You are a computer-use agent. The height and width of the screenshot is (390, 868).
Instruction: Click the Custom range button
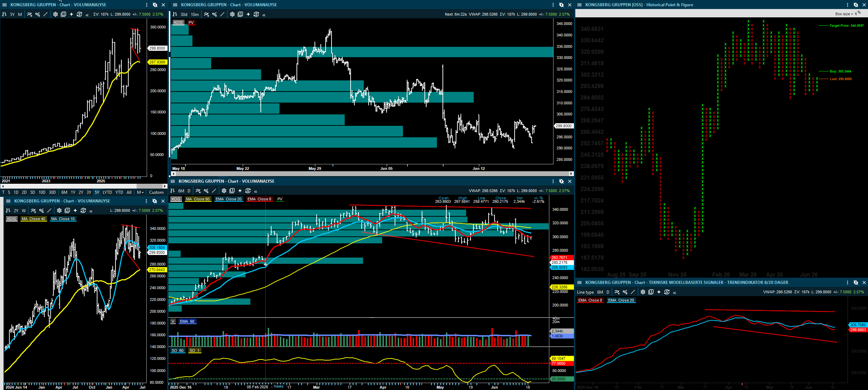[x=156, y=192]
